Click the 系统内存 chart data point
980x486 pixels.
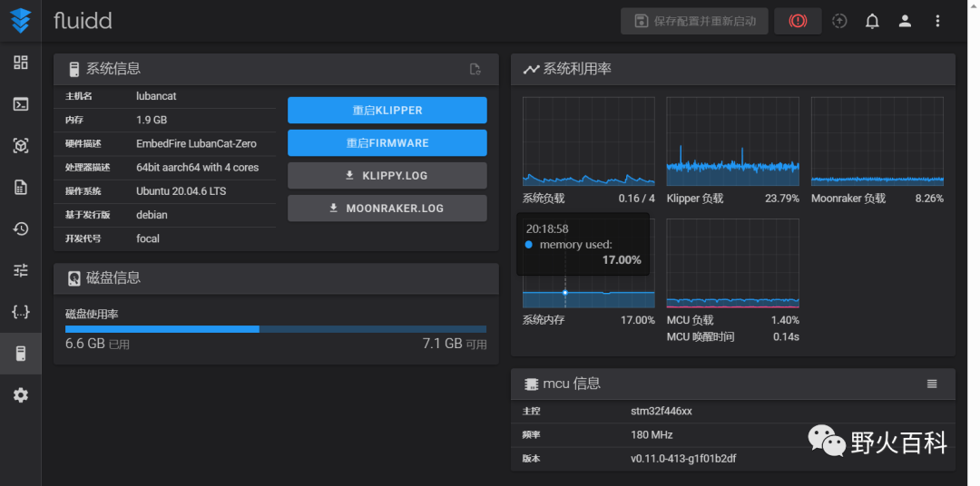coord(565,292)
